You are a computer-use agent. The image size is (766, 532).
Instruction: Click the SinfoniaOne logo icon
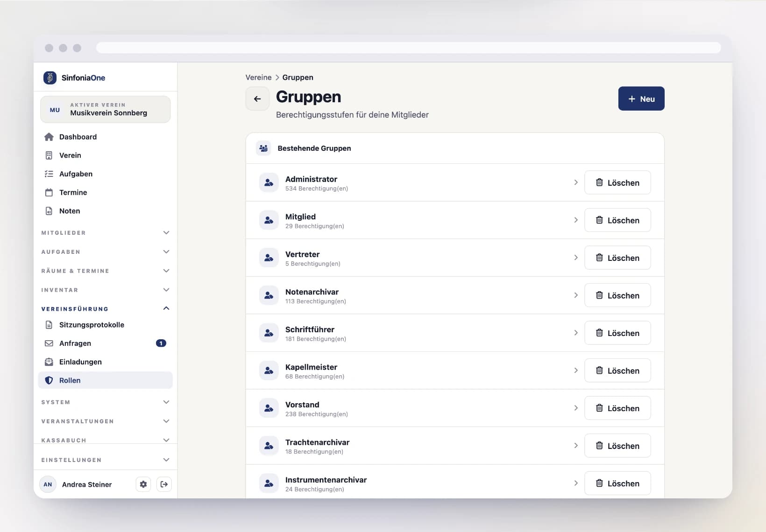click(x=50, y=77)
